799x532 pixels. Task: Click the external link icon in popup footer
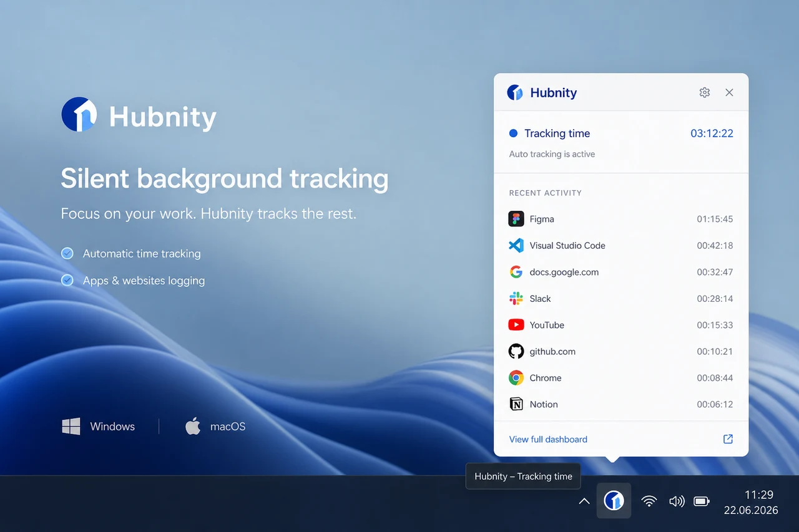pos(728,439)
